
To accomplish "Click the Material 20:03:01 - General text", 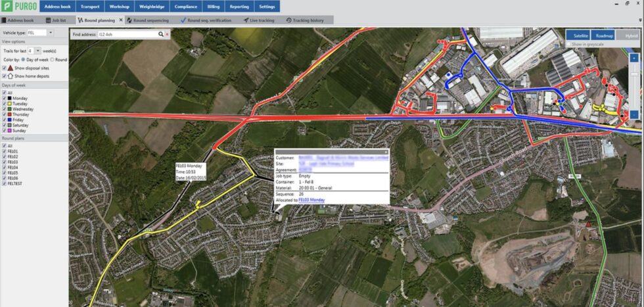I will click(x=315, y=188).
